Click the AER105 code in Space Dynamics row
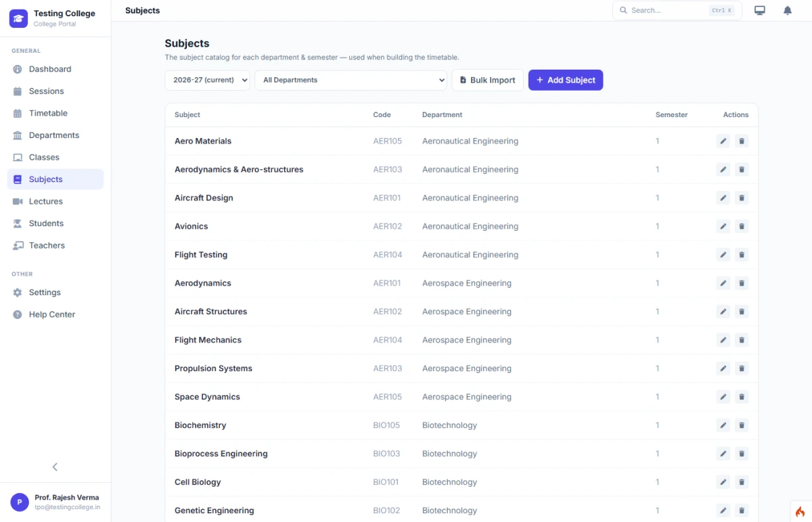The height and width of the screenshot is (522, 812). 388,397
